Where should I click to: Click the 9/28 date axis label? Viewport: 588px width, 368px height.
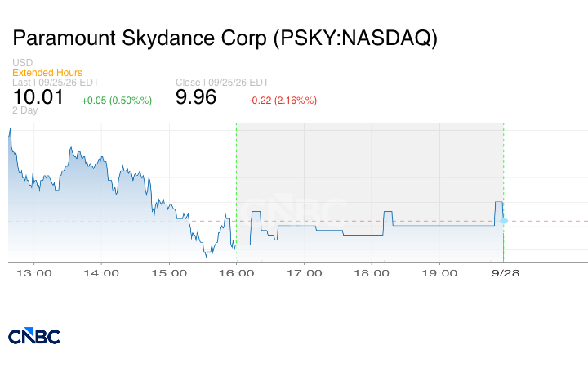(506, 273)
